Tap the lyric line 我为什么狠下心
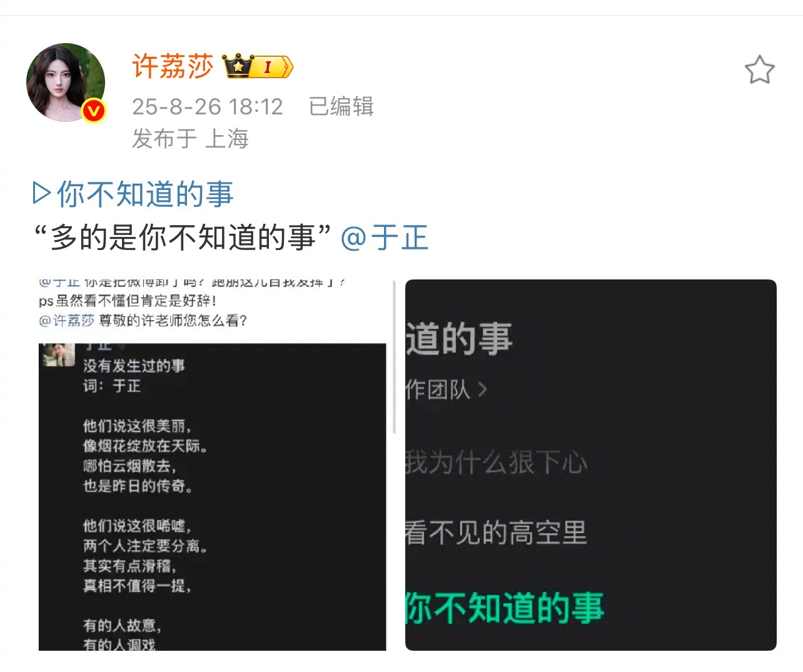The image size is (803, 672). click(497, 463)
